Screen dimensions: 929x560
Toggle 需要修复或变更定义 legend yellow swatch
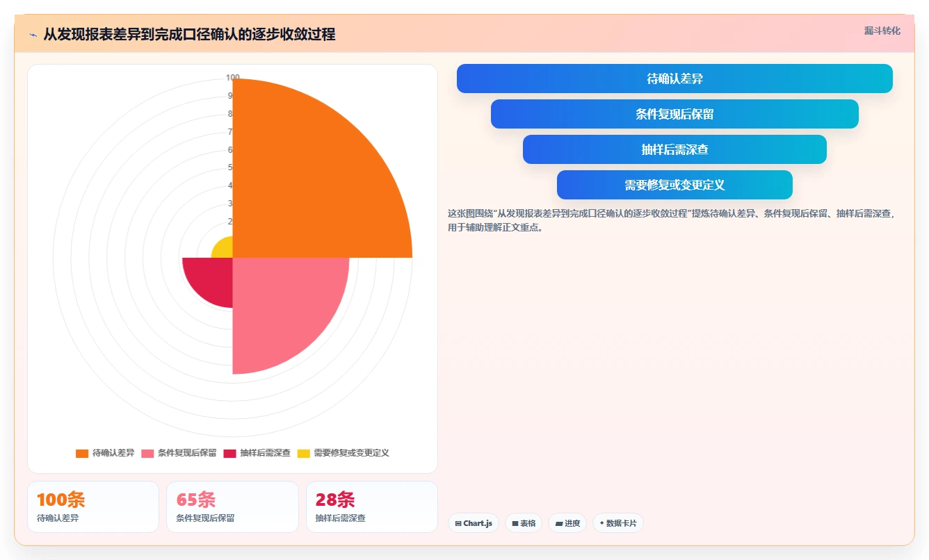[x=304, y=453]
